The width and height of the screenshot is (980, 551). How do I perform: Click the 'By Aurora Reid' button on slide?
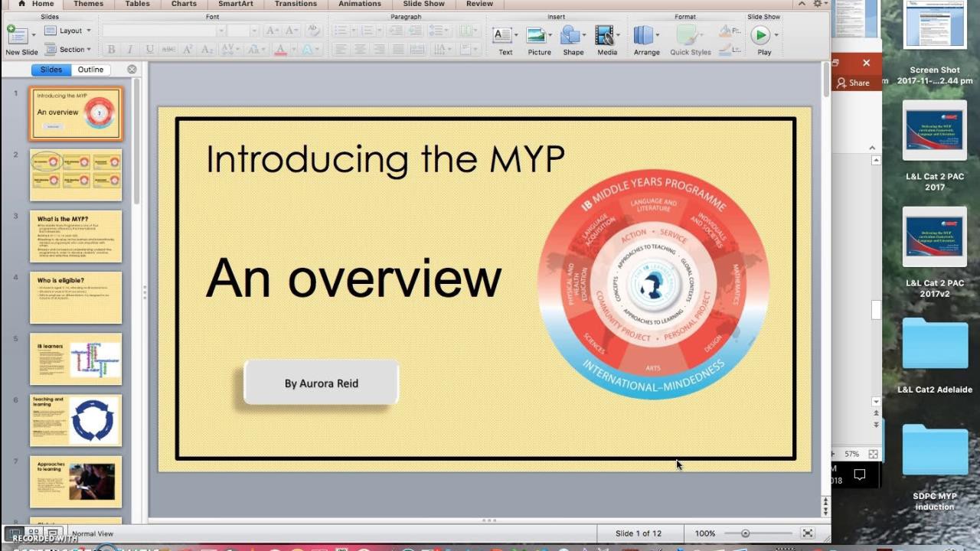(322, 383)
